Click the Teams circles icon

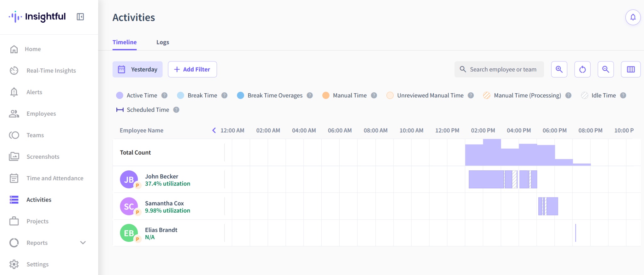14,135
